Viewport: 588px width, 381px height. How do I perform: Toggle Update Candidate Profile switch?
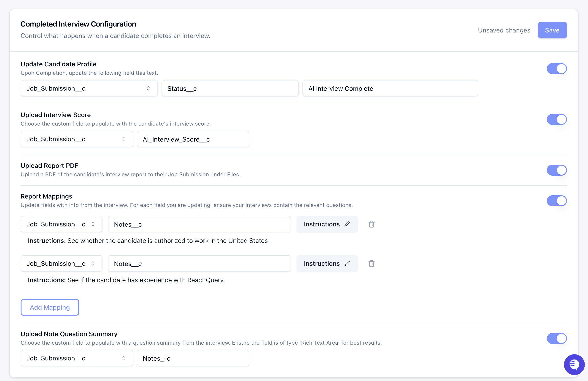pos(556,69)
